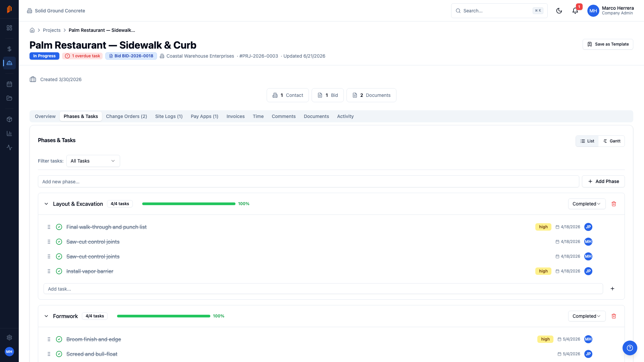Uncheck Screed and bull-float task
Viewport: 644px width, 362px height.
click(x=59, y=354)
